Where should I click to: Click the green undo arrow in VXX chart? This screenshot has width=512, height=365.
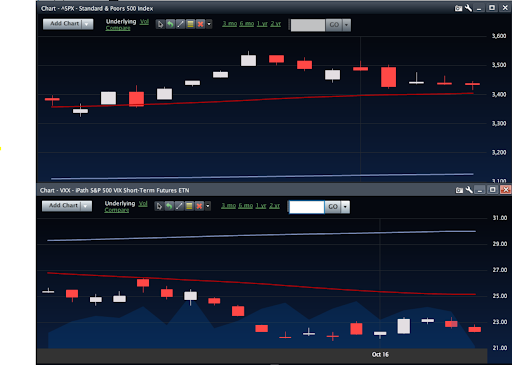pos(169,206)
